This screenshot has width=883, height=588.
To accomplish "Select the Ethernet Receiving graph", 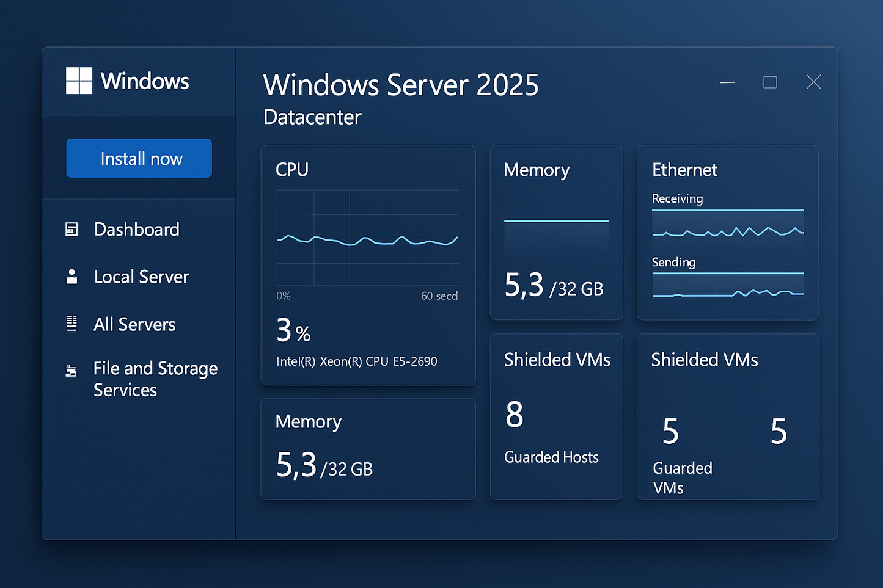I will pos(727,225).
